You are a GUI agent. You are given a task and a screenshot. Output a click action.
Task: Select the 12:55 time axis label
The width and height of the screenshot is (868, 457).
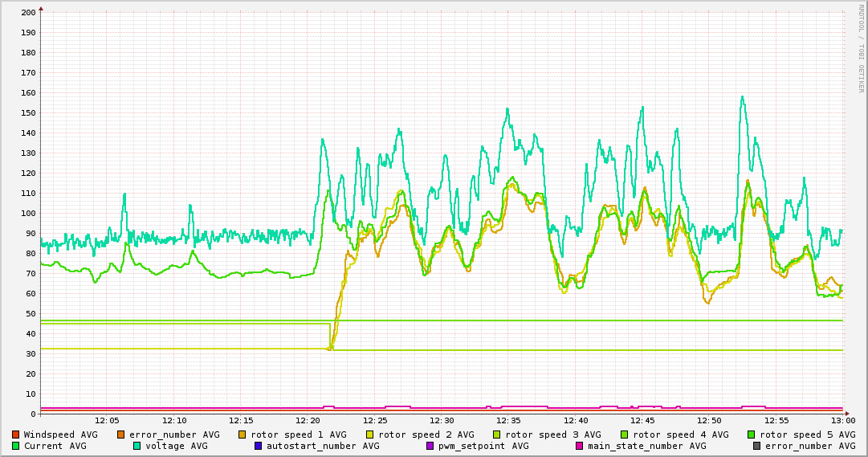click(x=776, y=421)
